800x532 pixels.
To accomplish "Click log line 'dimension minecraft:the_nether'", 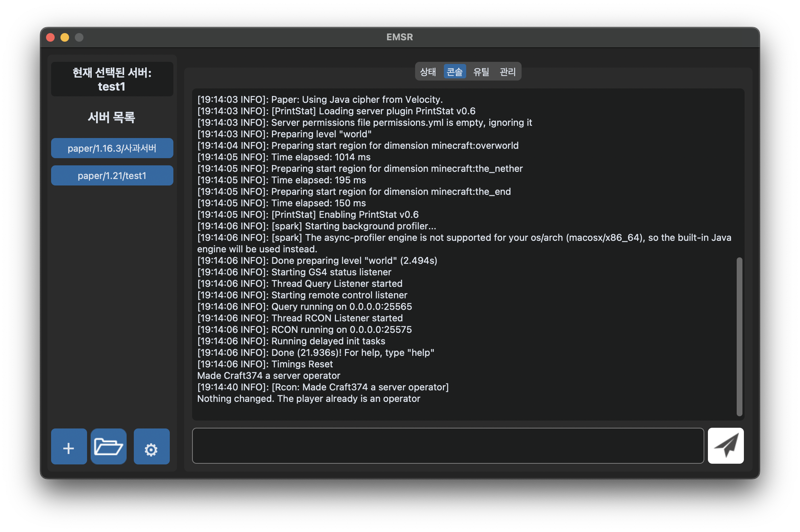I will pyautogui.click(x=360, y=169).
